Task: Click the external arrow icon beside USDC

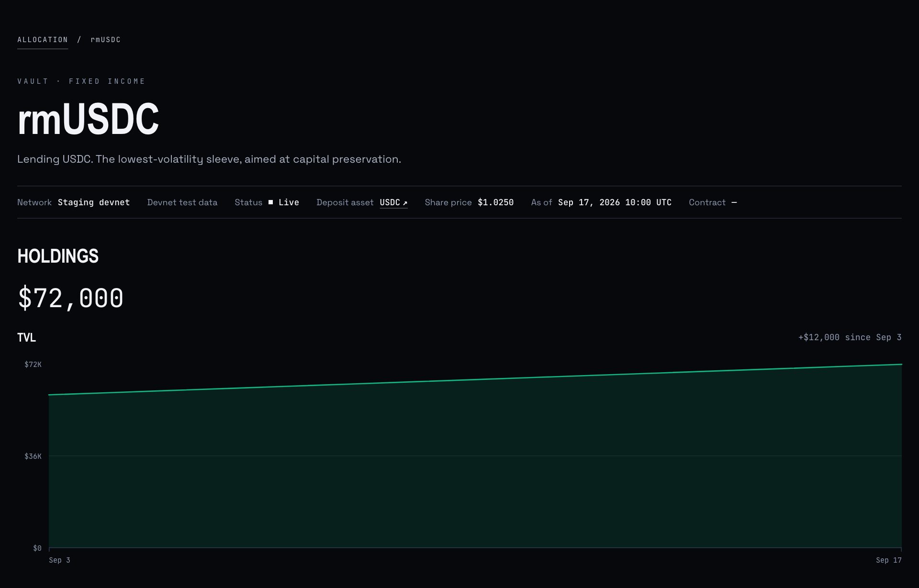Action: tap(405, 203)
